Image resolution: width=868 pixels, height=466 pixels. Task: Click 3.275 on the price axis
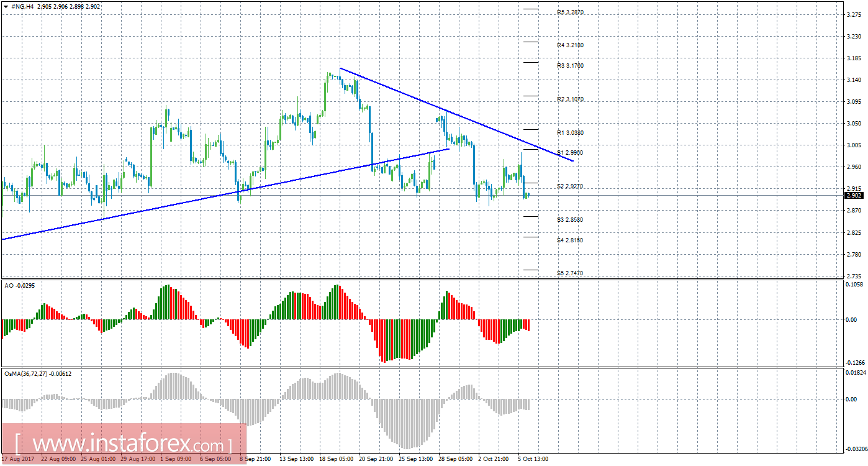coord(854,15)
